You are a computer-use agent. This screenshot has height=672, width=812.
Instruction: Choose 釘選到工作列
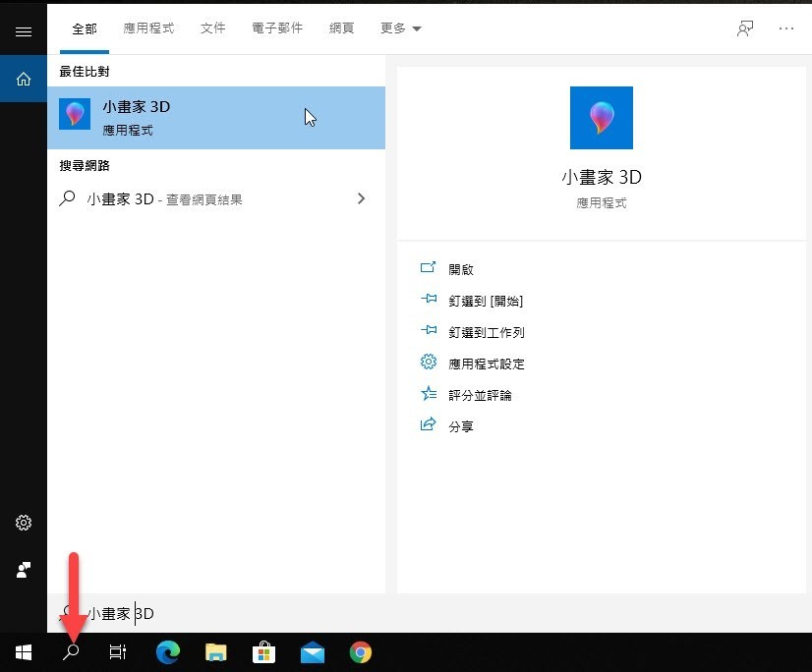487,332
